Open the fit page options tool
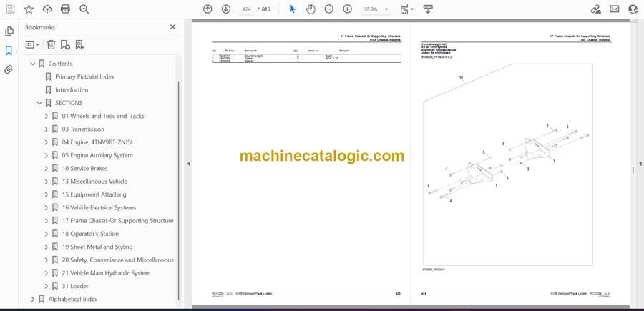644x311 pixels. (406, 9)
